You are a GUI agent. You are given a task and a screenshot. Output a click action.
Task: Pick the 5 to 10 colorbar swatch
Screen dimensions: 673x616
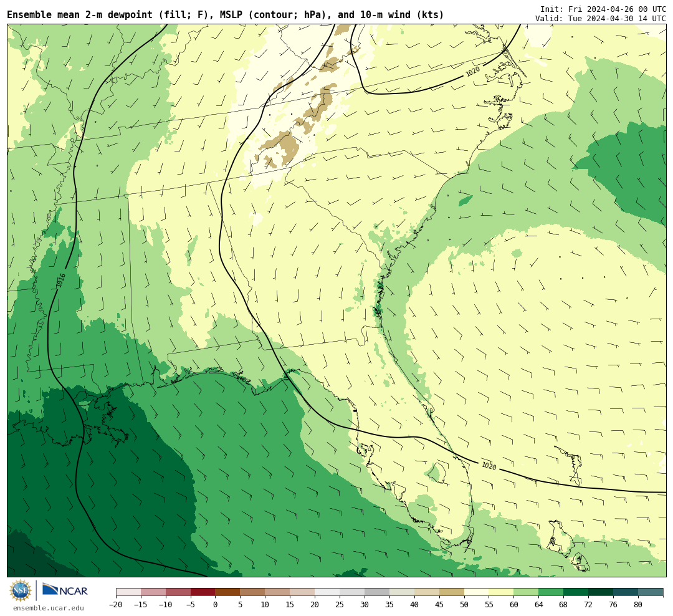253,592
